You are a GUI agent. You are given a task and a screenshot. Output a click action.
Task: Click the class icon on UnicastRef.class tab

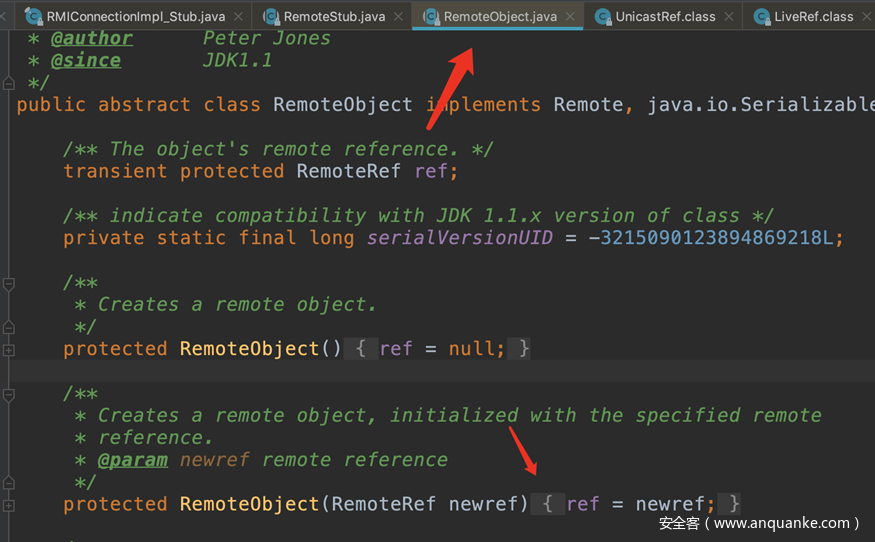click(x=602, y=17)
